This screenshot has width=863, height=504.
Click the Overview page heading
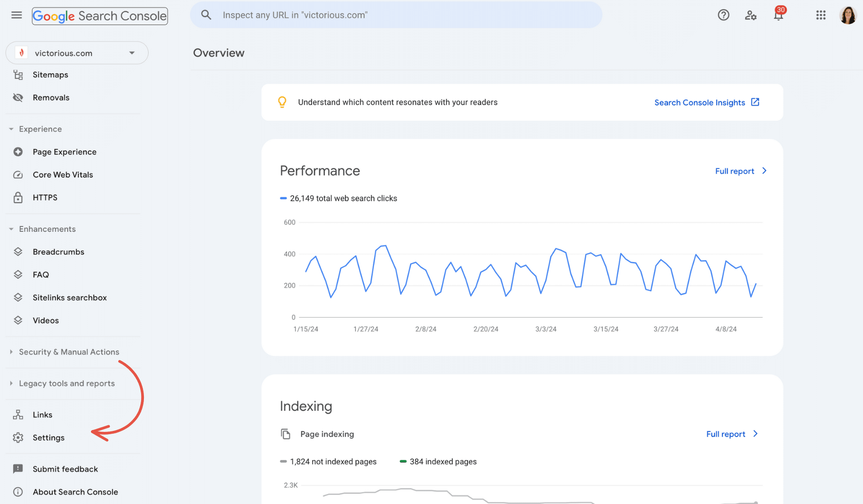[219, 53]
